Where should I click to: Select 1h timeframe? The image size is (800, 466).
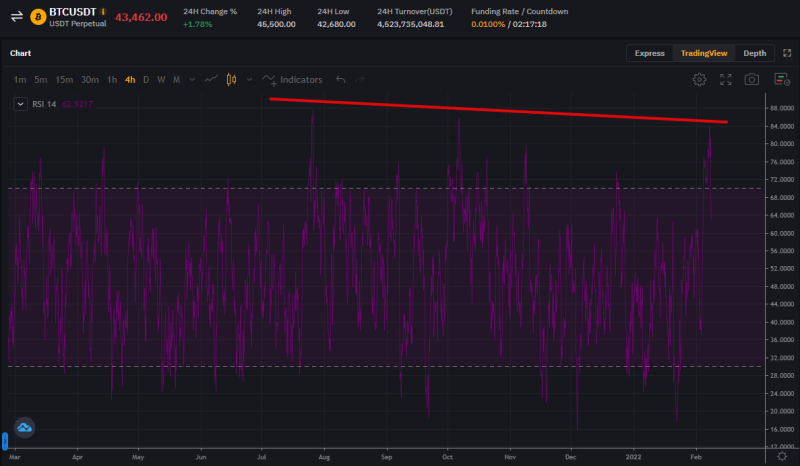[112, 80]
